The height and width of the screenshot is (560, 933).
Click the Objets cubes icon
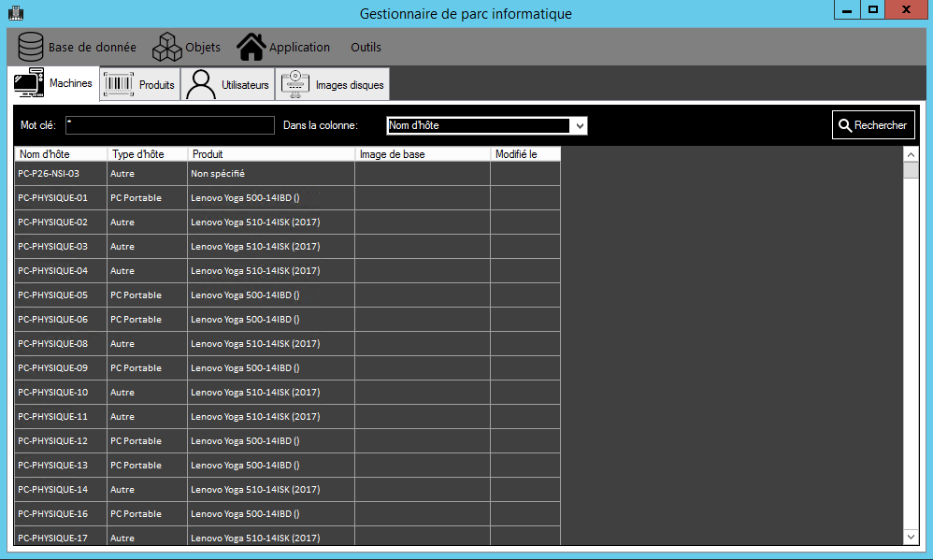pyautogui.click(x=167, y=47)
